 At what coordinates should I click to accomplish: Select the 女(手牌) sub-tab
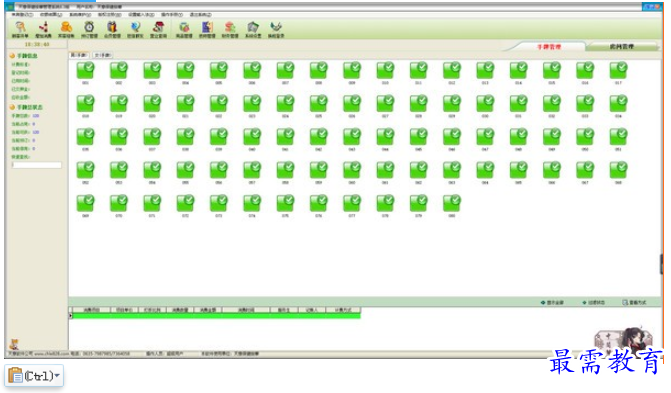coord(103,55)
